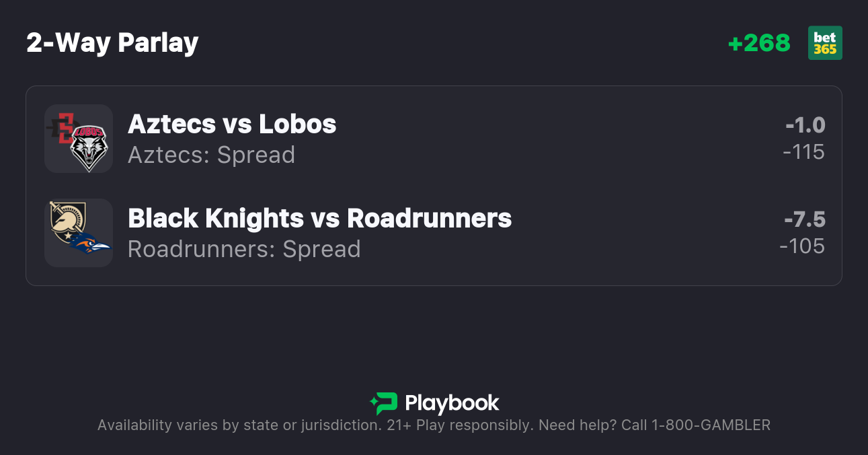Select the Roadrunners: Spread bet label
The image size is (868, 455).
(244, 249)
